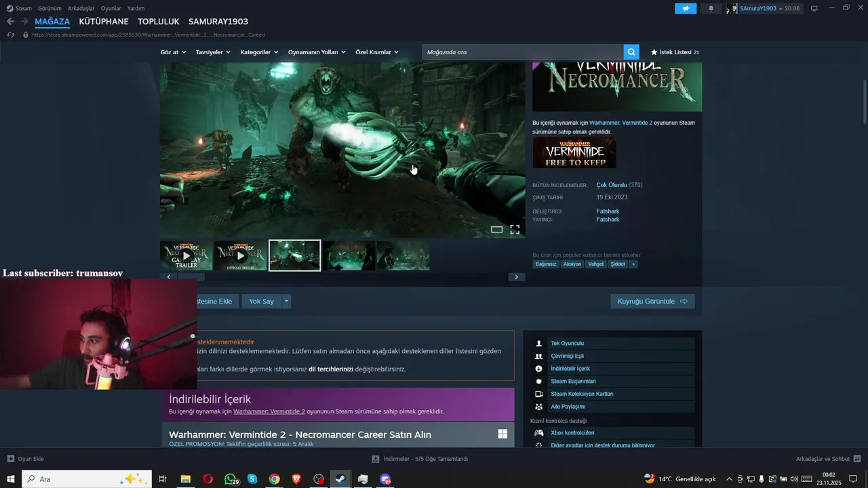Viewport: 868px width, 488px height.
Task: Click the Steam Koleksiyon Kartları icon
Action: coord(538,394)
